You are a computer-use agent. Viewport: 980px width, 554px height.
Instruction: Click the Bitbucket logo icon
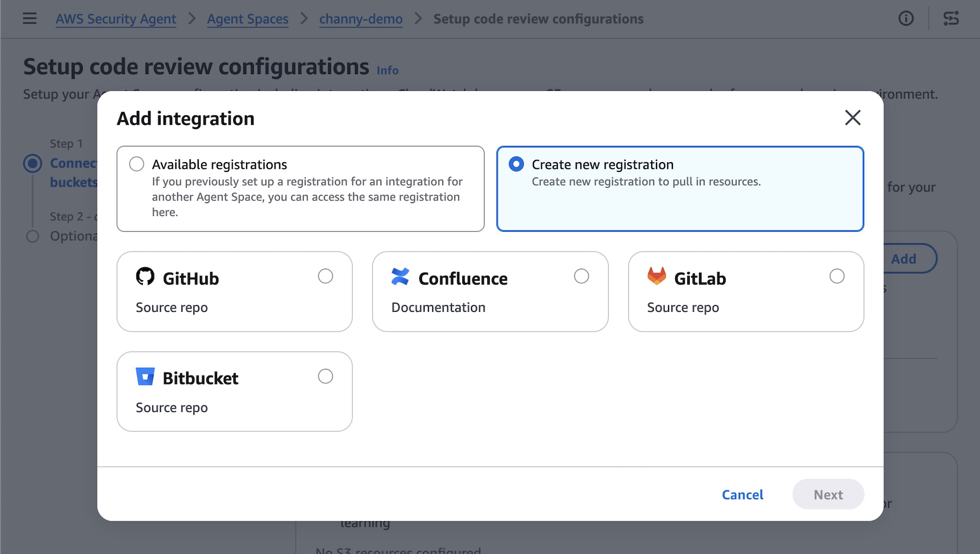[x=145, y=377]
